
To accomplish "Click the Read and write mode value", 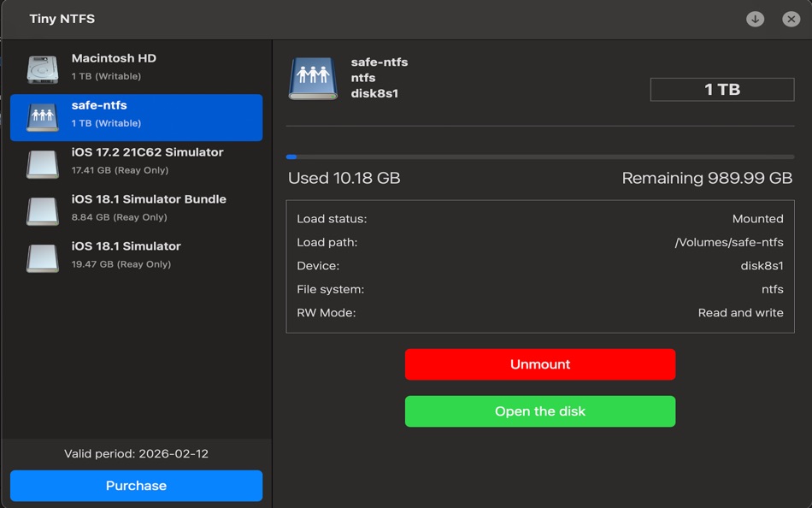I will 740,313.
